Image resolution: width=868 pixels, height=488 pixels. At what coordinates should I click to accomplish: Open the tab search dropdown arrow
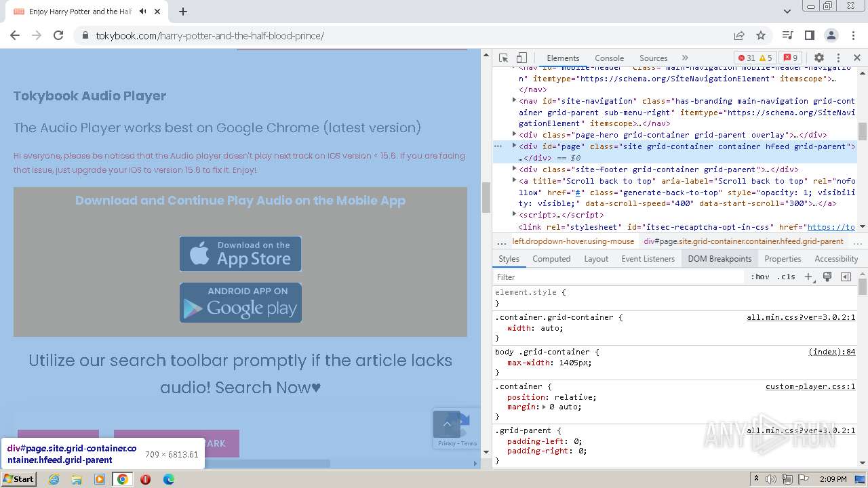click(x=787, y=12)
